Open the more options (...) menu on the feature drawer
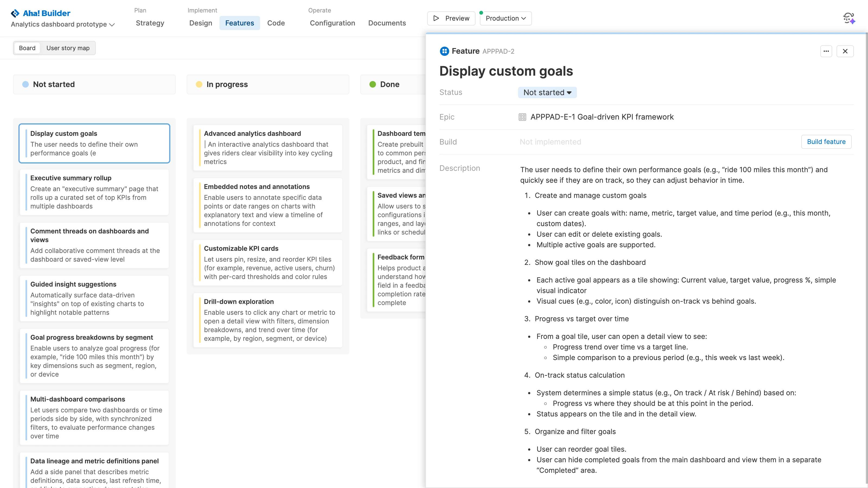 pos(826,51)
